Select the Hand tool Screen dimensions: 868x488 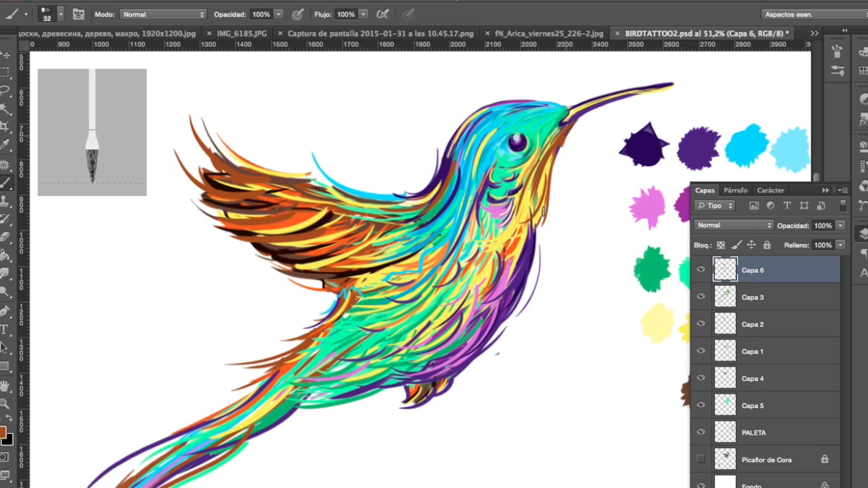coord(4,386)
